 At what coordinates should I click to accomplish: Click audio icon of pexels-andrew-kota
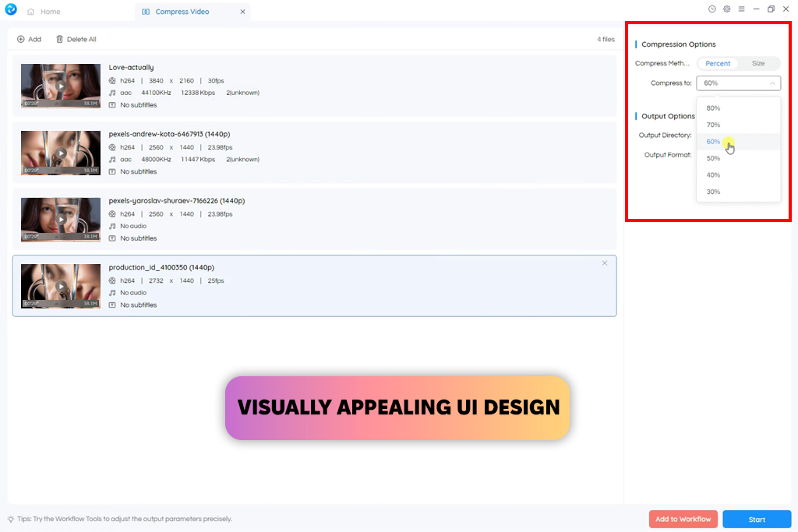pyautogui.click(x=112, y=159)
